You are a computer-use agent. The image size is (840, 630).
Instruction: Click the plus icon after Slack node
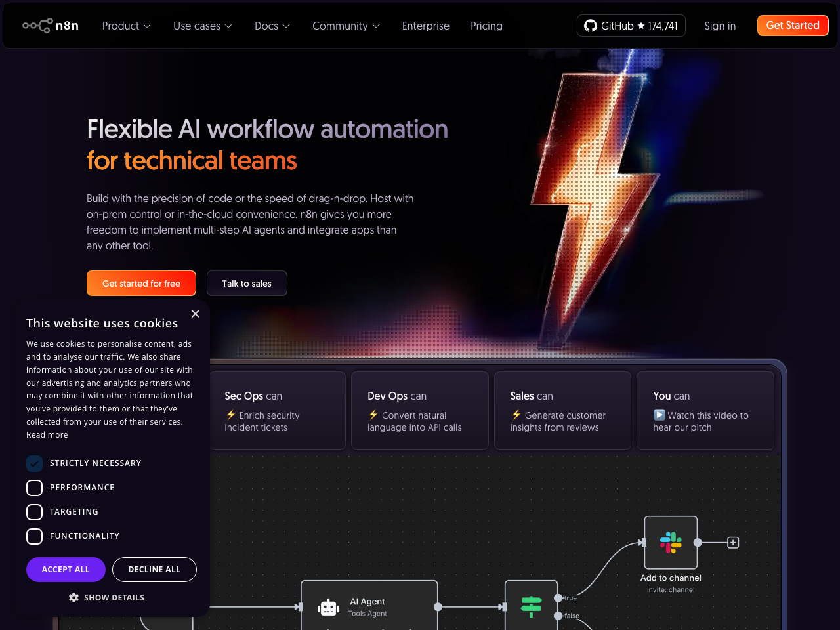733,543
